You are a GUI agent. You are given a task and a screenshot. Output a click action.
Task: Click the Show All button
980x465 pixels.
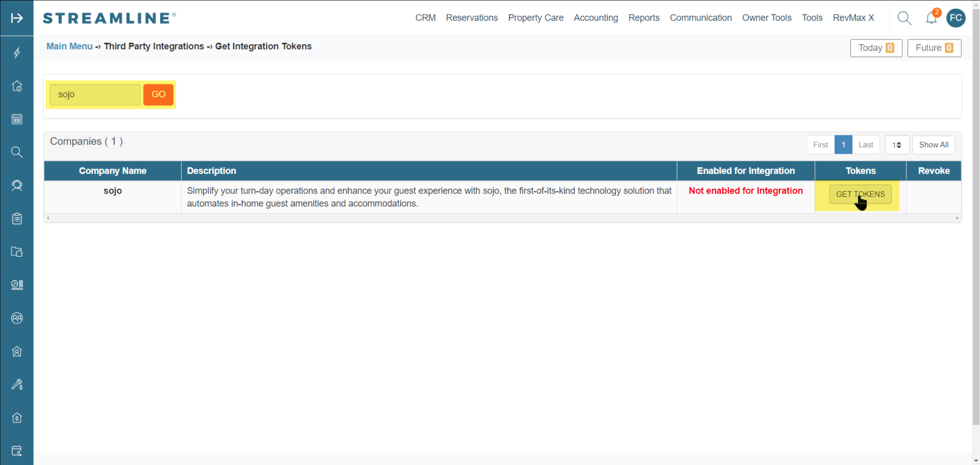(933, 145)
